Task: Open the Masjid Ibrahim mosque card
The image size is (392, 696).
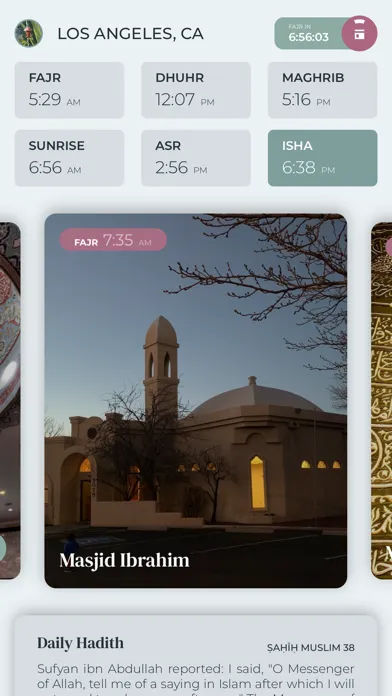Action: click(196, 401)
